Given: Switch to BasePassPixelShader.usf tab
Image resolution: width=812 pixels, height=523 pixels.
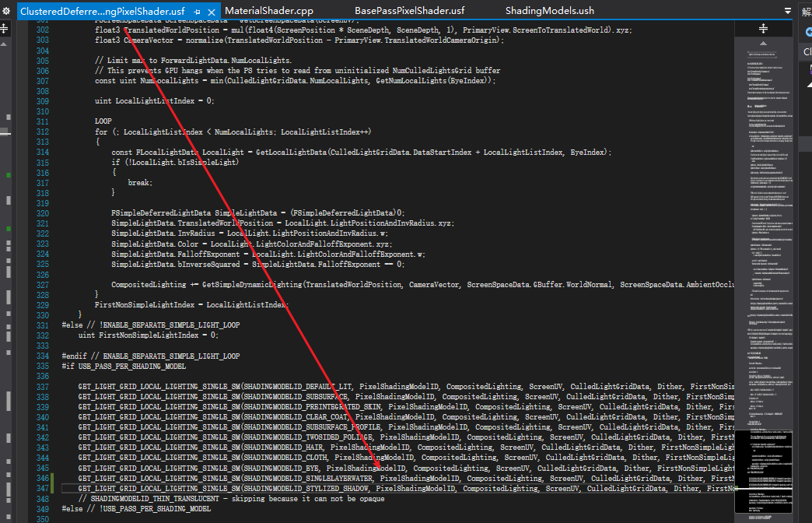Looking at the screenshot, I should pyautogui.click(x=409, y=11).
